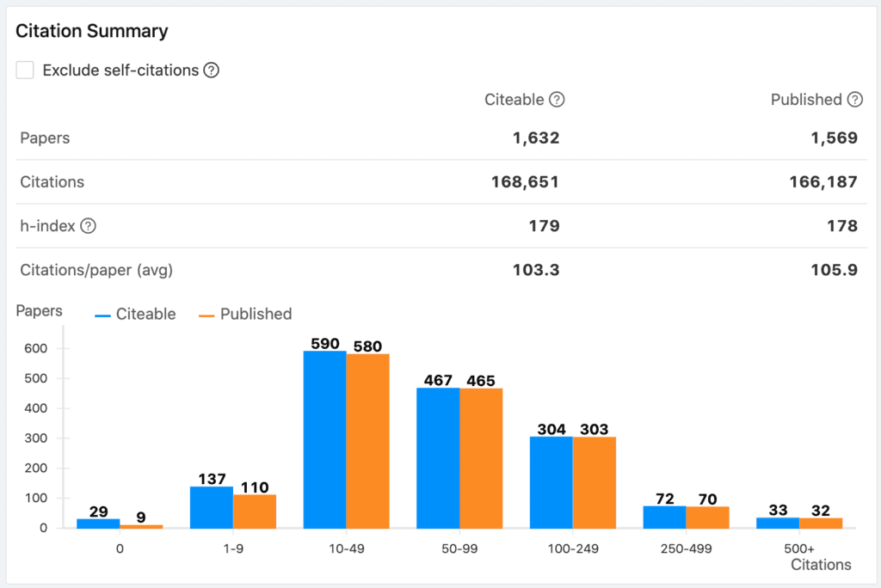The height and width of the screenshot is (588, 881).
Task: Select the Published h-index value 178
Action: (841, 226)
